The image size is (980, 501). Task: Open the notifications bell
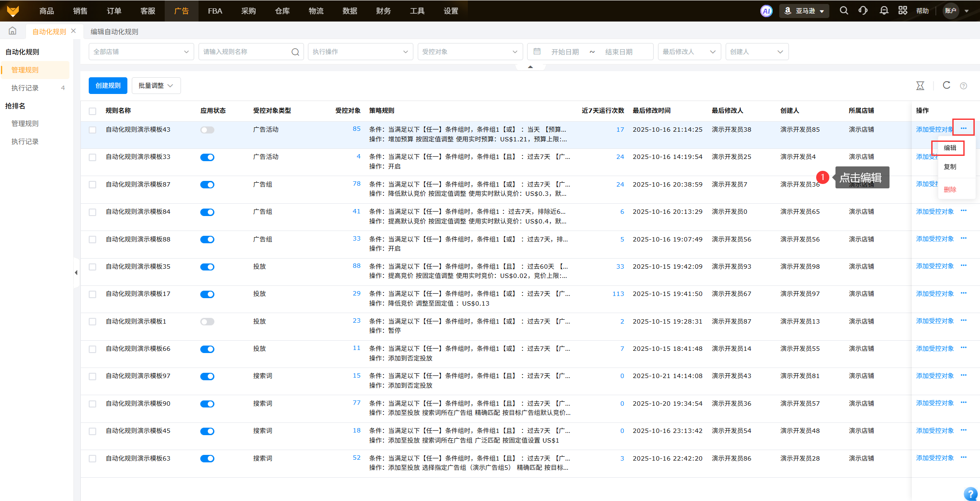coord(884,11)
